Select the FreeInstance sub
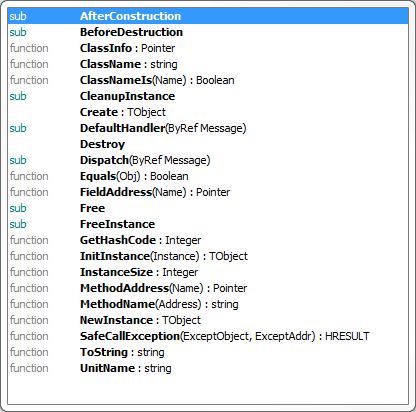Viewport: 416px width, 412px height. tap(208, 224)
